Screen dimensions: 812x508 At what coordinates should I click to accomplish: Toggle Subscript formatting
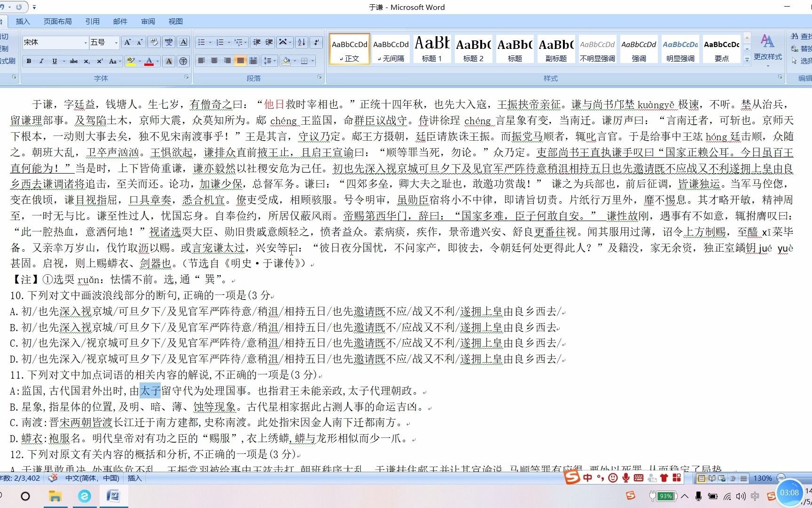(x=86, y=61)
